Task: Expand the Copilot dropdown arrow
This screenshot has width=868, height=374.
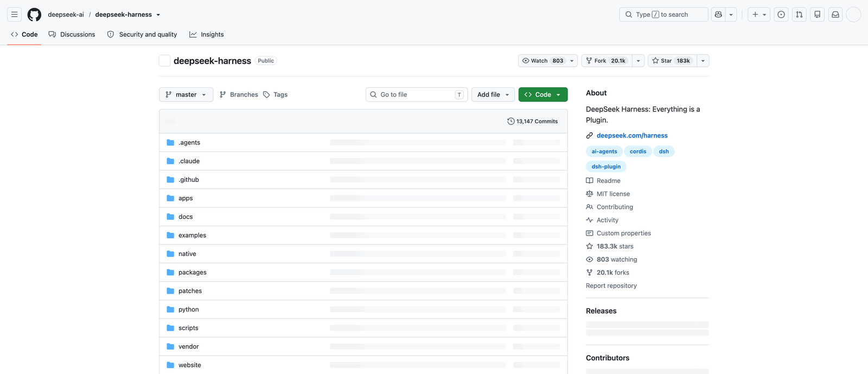Action: pos(731,15)
